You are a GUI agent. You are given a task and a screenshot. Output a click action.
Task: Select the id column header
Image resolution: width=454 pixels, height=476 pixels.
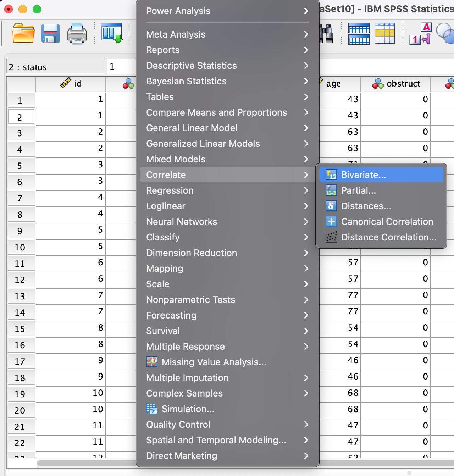coord(71,84)
